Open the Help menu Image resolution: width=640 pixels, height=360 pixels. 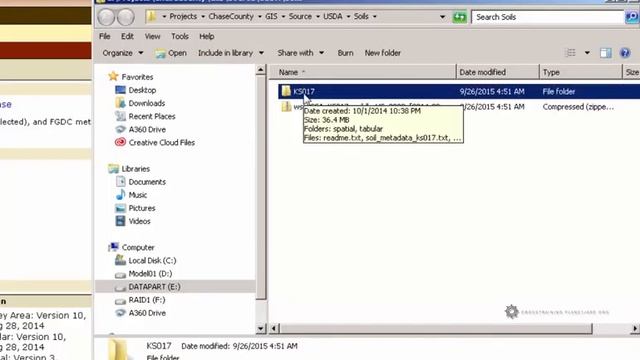pos(207,36)
